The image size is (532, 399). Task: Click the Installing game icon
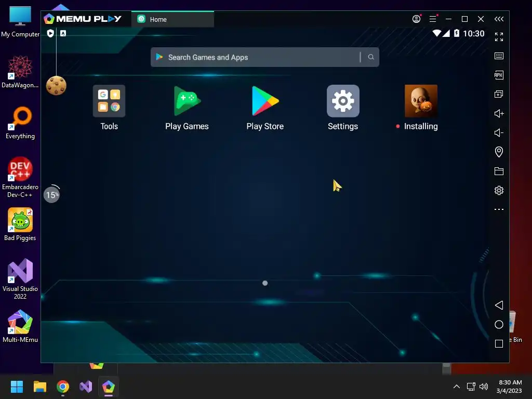pos(421,101)
